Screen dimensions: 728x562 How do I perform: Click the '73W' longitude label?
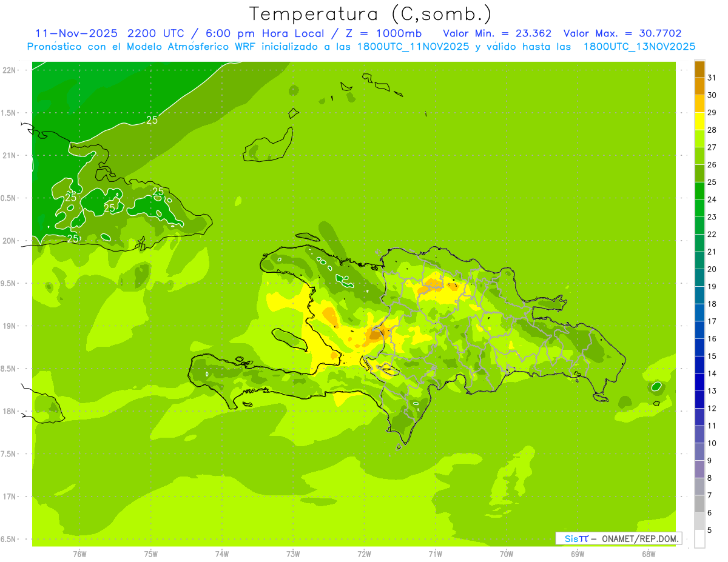[293, 554]
